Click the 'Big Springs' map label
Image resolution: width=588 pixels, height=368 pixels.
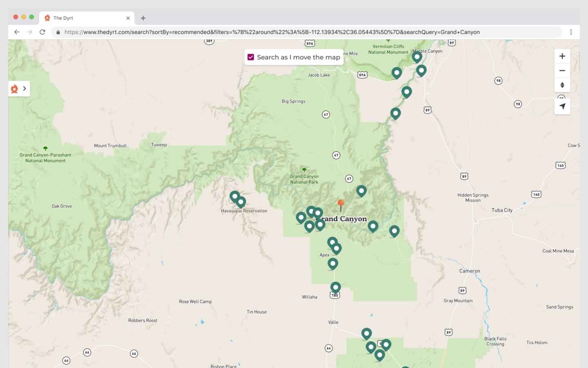coord(294,101)
